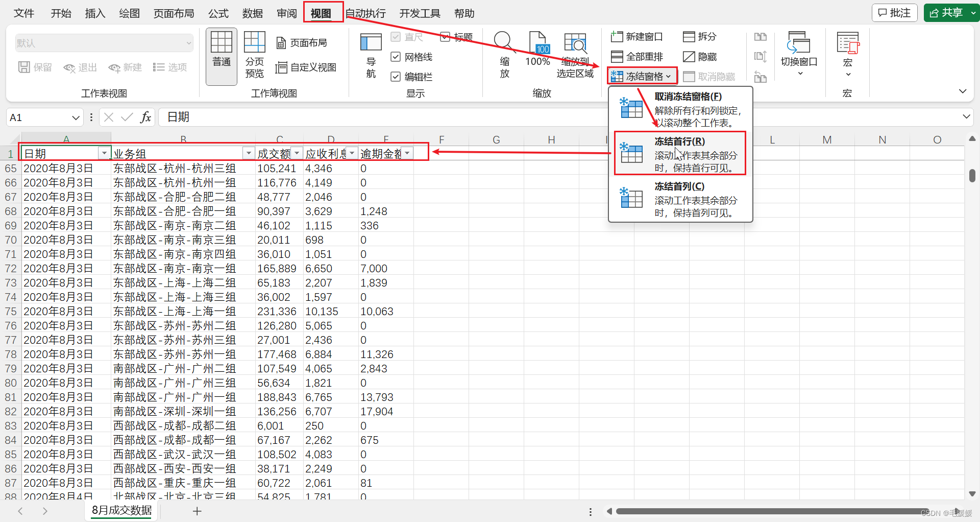Open the Freeze Panes (冻结窗格) dropdown
Viewport: 980px width, 522px height.
[x=642, y=77]
